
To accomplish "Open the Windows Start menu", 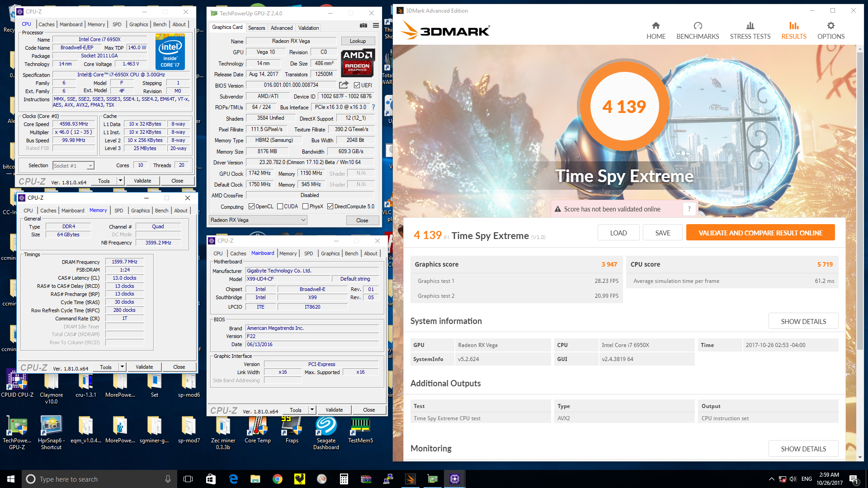I will 11,479.
